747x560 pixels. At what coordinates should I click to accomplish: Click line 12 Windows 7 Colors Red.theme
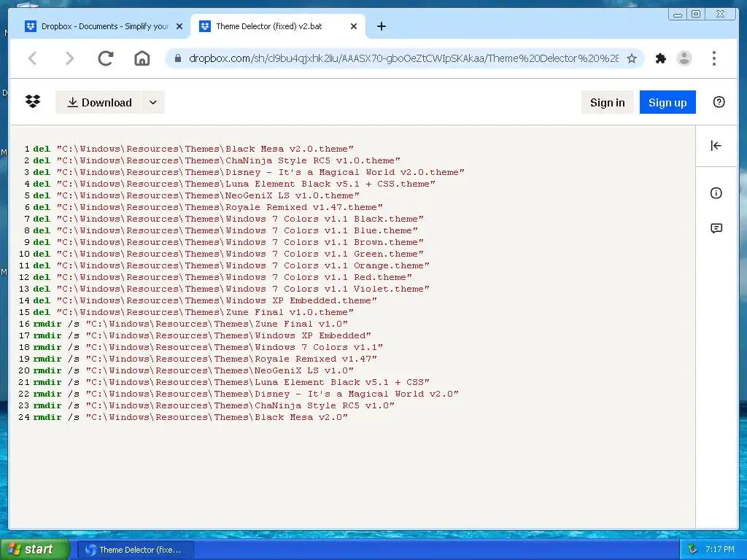tap(222, 277)
